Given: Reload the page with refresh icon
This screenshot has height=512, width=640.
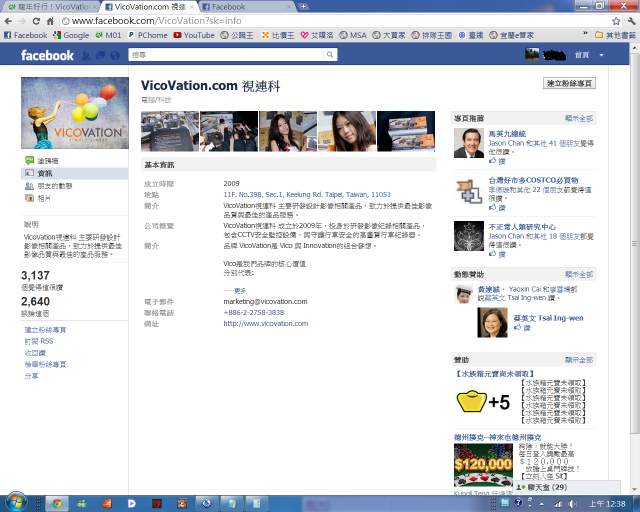Looking at the screenshot, I should [x=36, y=21].
